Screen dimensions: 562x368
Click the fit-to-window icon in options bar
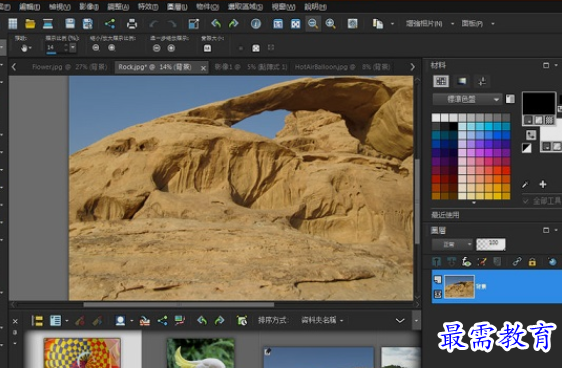coord(256,48)
